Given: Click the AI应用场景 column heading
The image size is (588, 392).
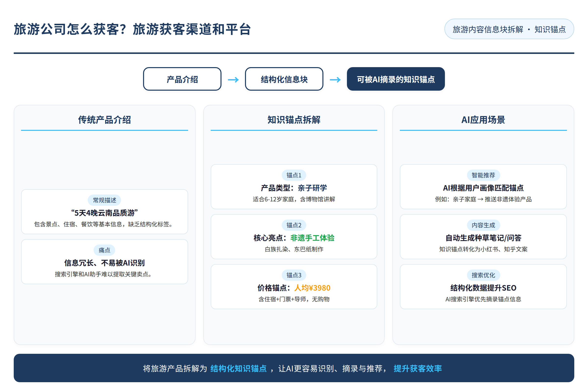Looking at the screenshot, I should 483,120.
